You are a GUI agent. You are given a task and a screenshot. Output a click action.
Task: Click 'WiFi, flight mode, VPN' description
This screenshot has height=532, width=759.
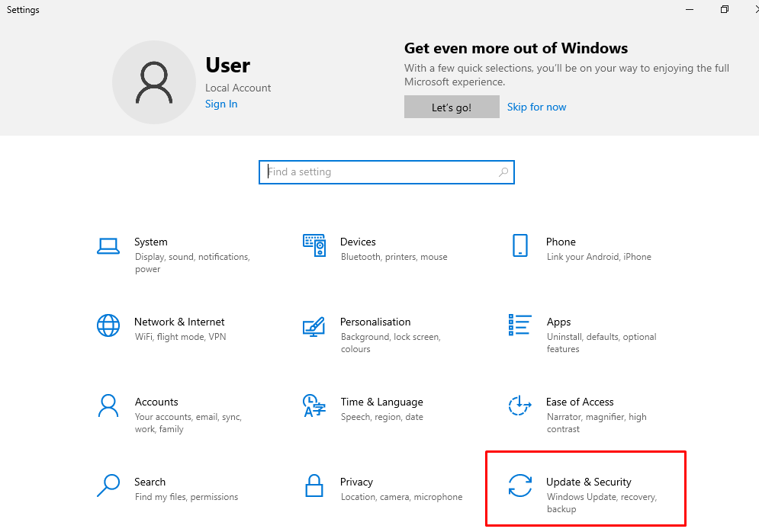click(x=181, y=337)
